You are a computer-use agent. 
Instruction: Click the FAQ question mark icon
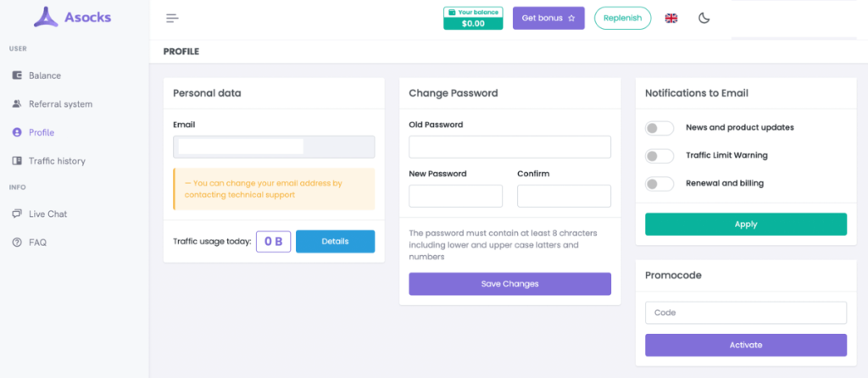click(17, 242)
